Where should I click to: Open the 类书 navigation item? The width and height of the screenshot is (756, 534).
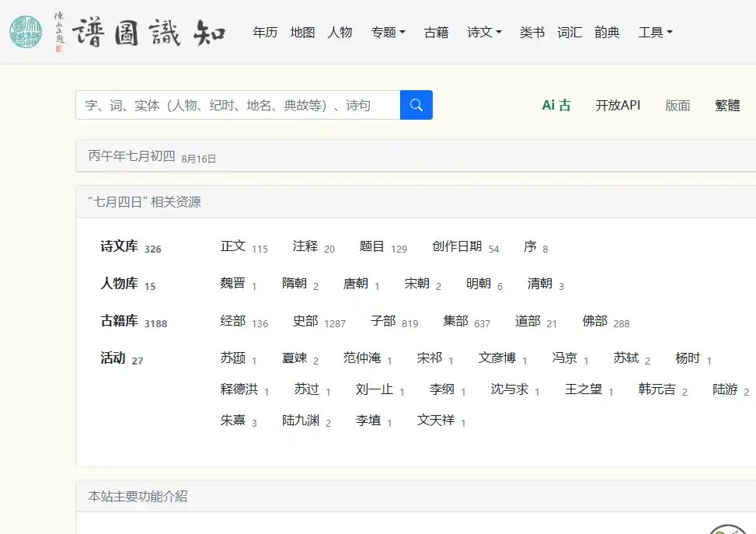pos(532,33)
